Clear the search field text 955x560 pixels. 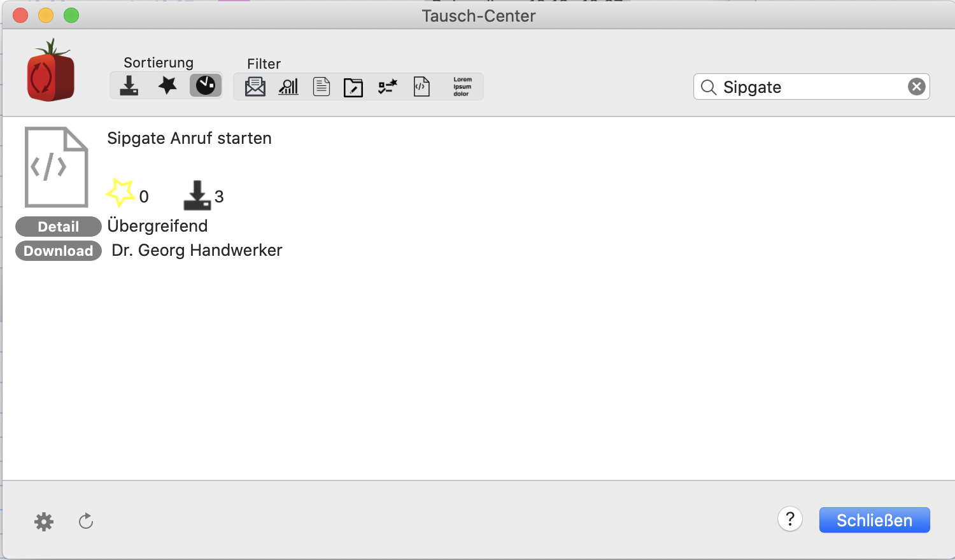(916, 87)
